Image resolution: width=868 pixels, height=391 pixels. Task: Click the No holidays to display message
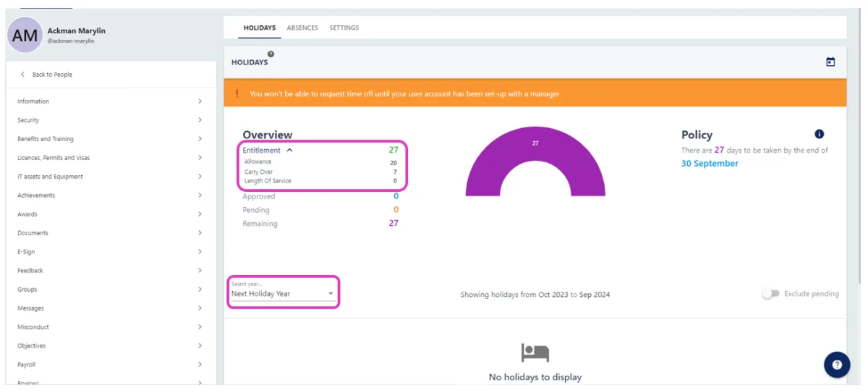tap(535, 377)
